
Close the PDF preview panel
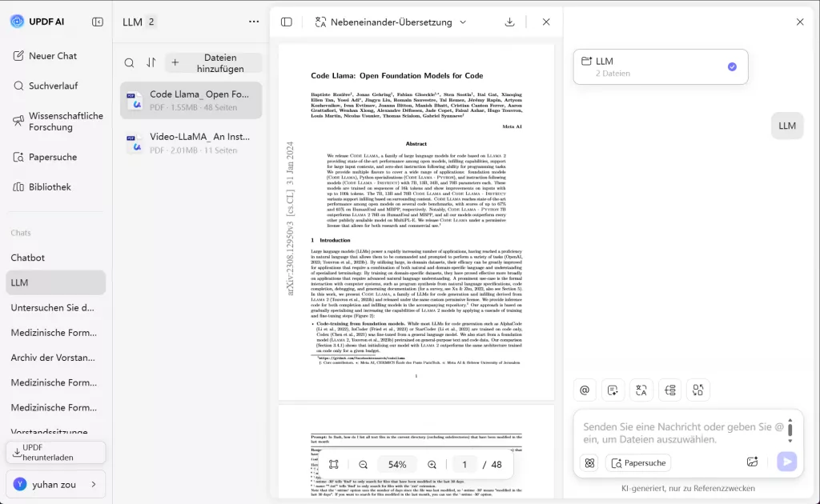pos(546,22)
